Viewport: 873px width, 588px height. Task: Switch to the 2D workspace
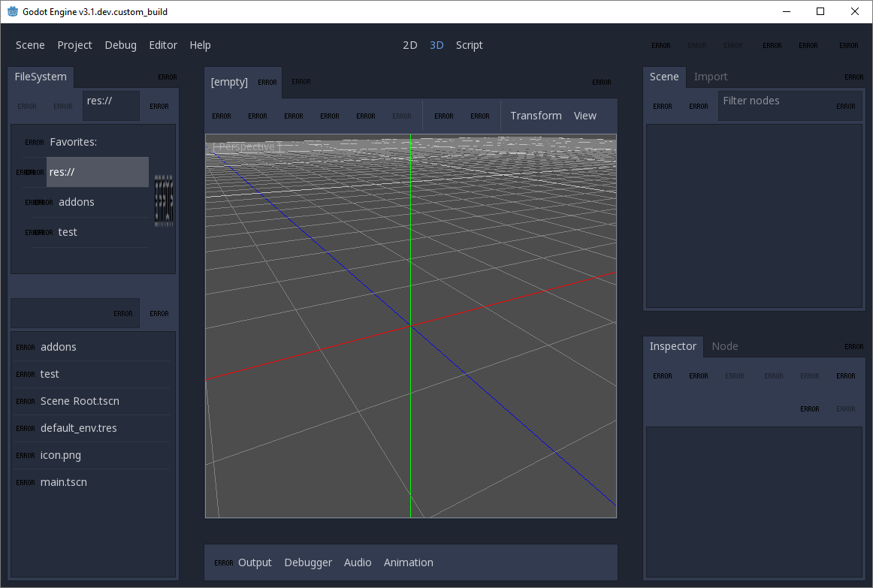(x=409, y=45)
